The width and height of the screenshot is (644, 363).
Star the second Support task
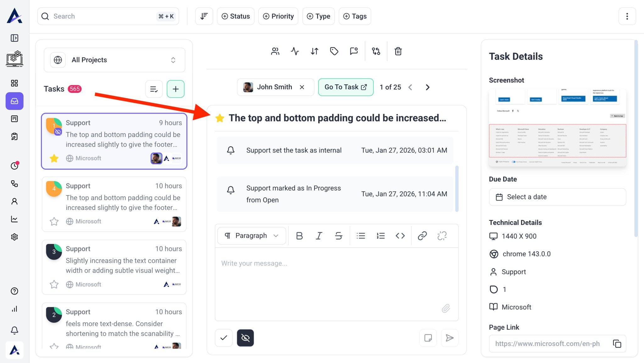coord(54,221)
